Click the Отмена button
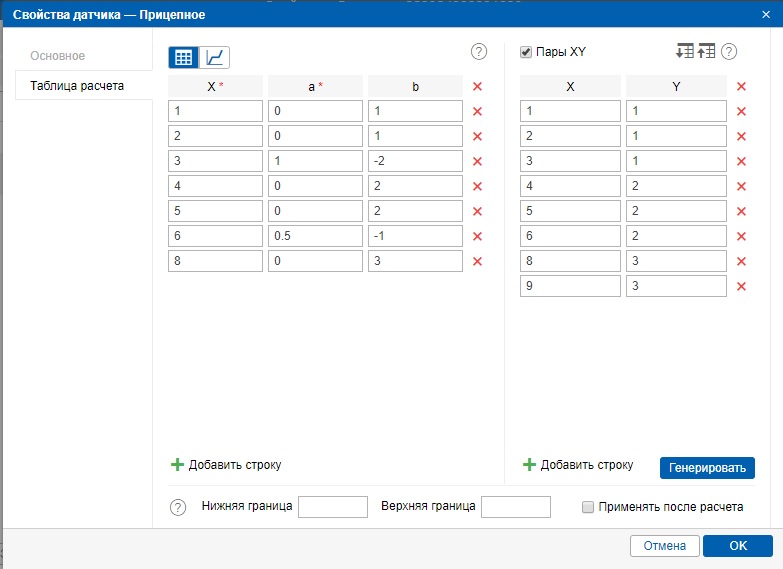The image size is (783, 569). [x=664, y=546]
